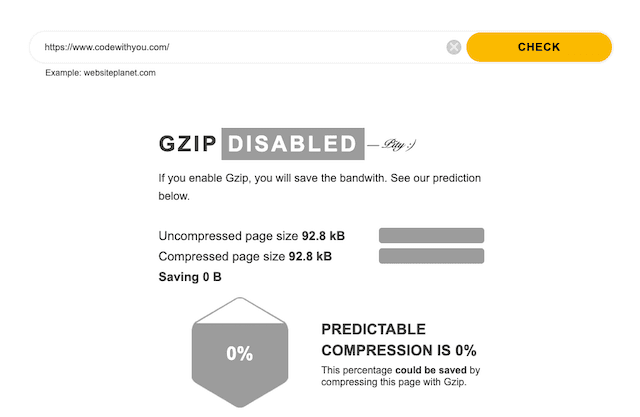Click the Uncompressed page size 92.8 kB label
640x417 pixels.
(251, 236)
